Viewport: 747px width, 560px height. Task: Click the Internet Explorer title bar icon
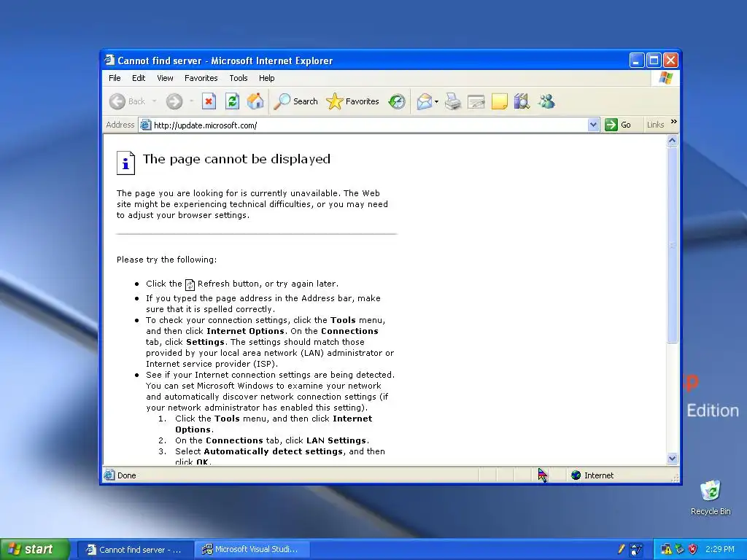pos(109,60)
